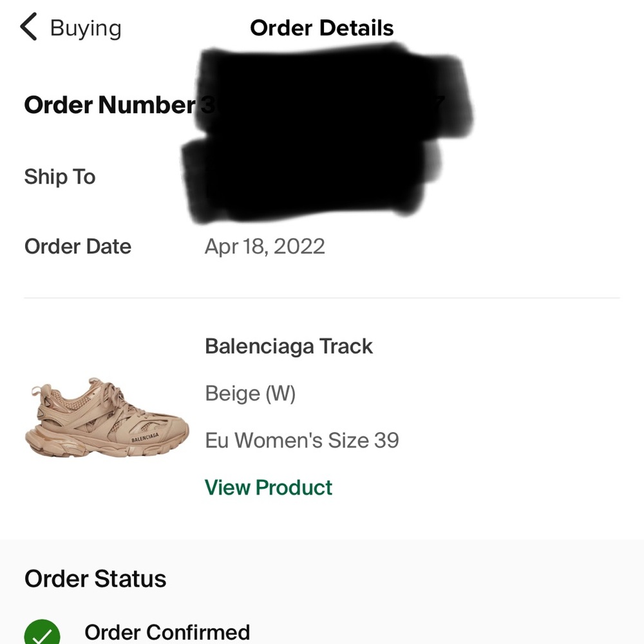Click the Order Date label
The image size is (644, 644).
pyautogui.click(x=78, y=247)
